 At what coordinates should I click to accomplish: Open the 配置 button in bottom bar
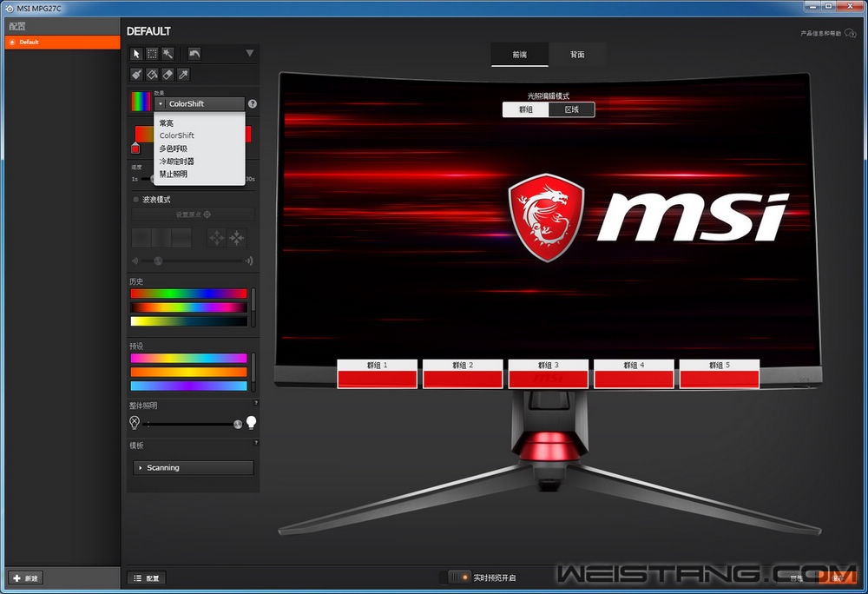(x=147, y=578)
